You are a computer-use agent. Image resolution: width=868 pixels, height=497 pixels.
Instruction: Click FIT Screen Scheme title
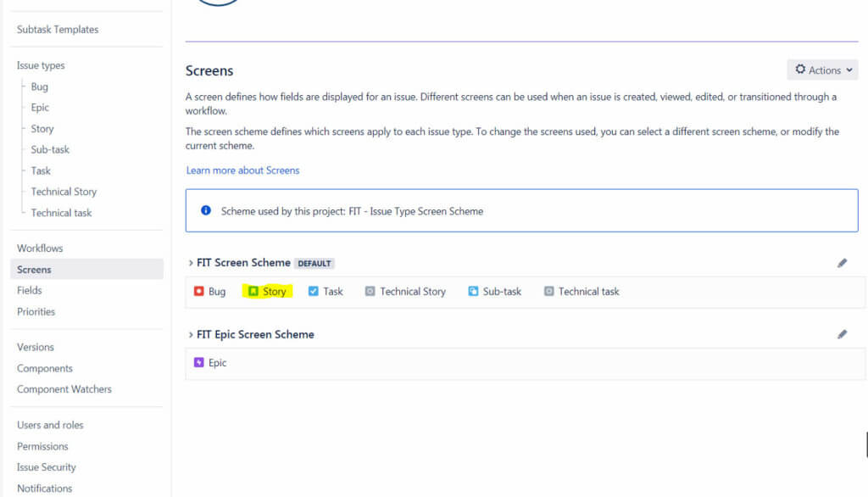click(243, 263)
